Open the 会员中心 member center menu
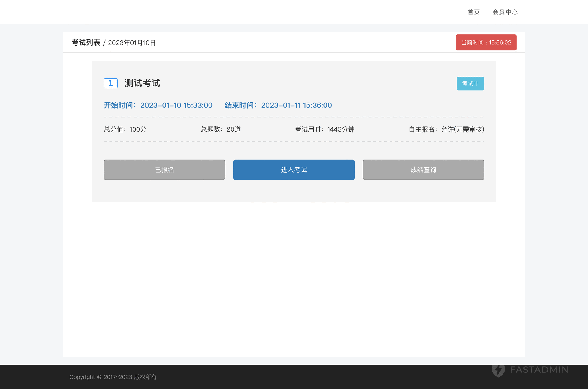The height and width of the screenshot is (389, 588). [x=505, y=12]
